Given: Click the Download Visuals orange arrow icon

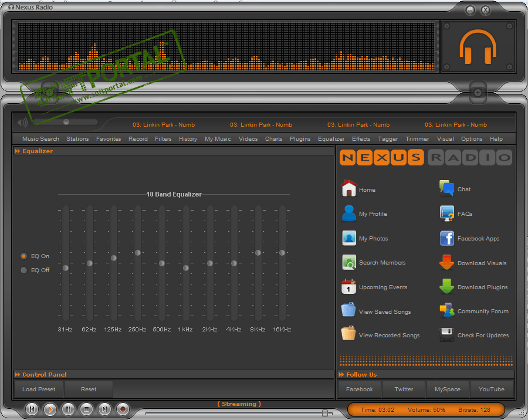Looking at the screenshot, I should 446,262.
